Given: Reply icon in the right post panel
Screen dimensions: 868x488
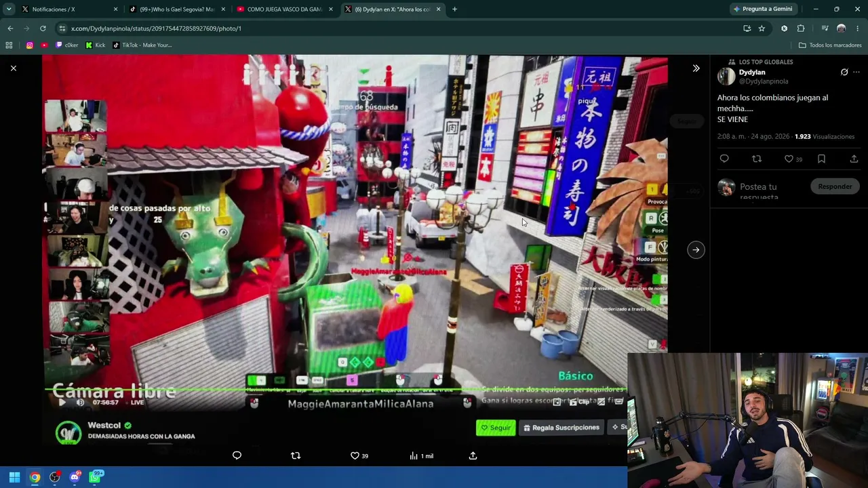Looking at the screenshot, I should [x=724, y=159].
